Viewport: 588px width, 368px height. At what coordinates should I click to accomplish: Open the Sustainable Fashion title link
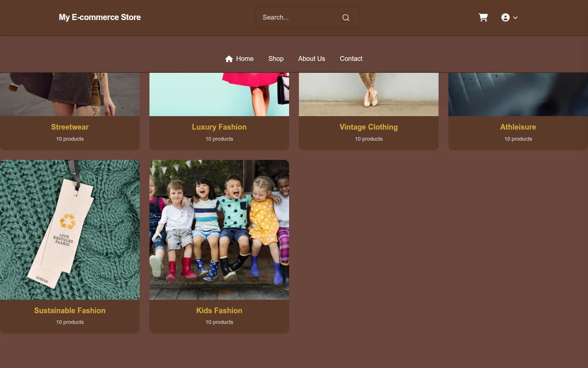click(x=70, y=311)
